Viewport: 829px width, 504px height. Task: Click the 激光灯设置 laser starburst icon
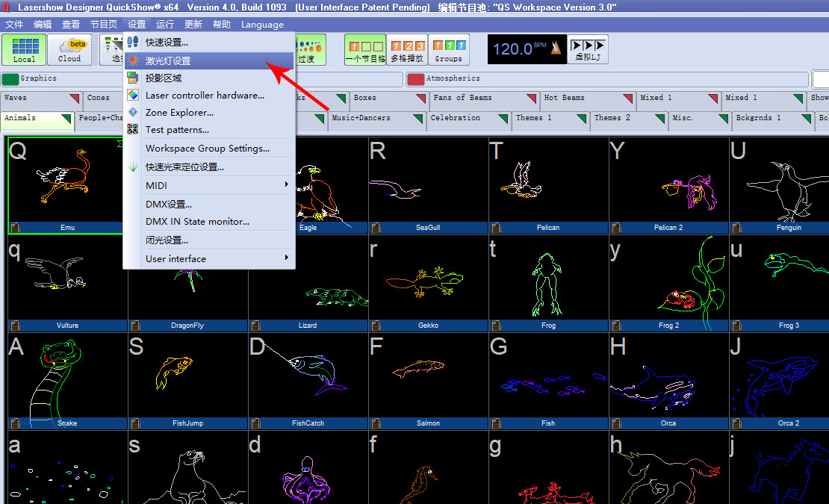[133, 60]
